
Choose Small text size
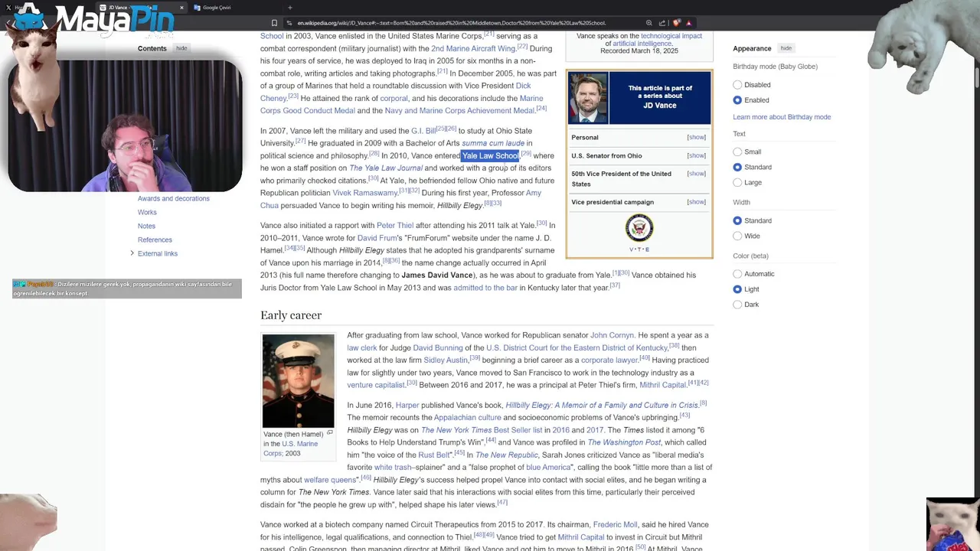(x=737, y=152)
